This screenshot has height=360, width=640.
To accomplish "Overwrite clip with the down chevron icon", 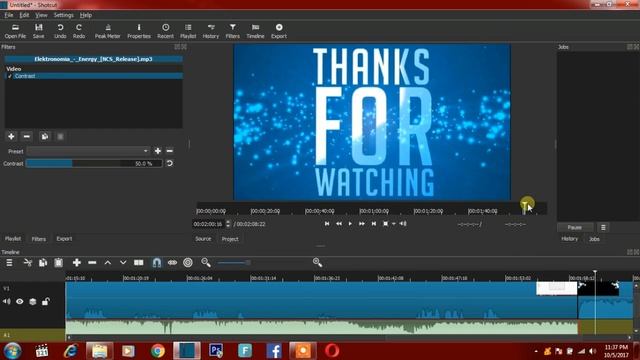I will pyautogui.click(x=123, y=263).
